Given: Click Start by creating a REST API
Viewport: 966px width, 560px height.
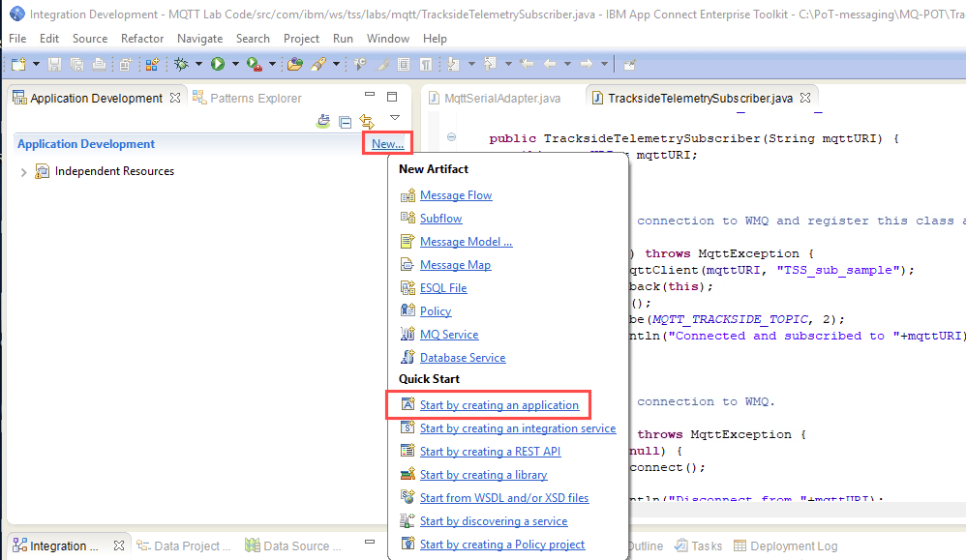Looking at the screenshot, I should [491, 452].
